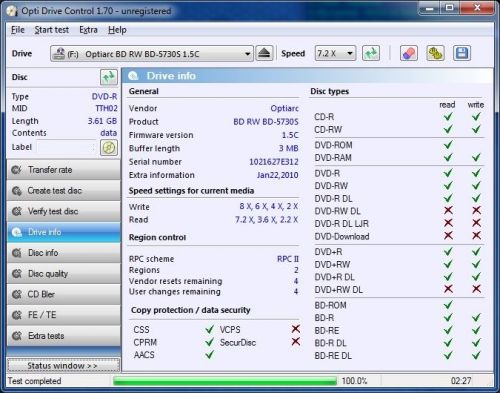Click the DVD-ROM read checkmark
The height and width of the screenshot is (393, 500).
pyautogui.click(x=448, y=145)
